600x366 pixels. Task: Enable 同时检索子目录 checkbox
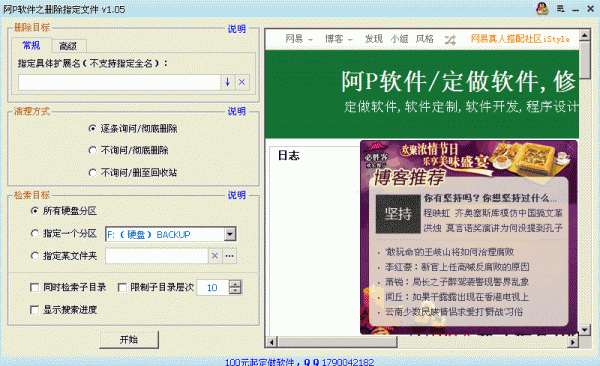[68, 287]
